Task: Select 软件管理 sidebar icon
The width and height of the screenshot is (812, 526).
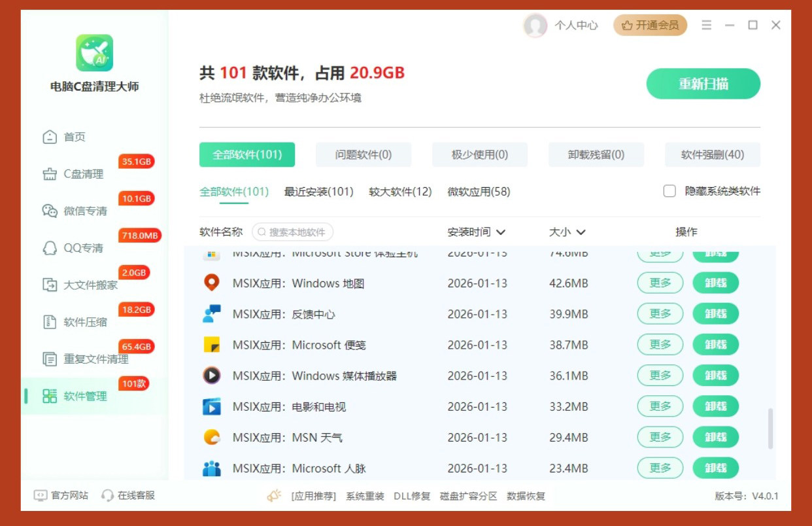Action: point(50,396)
